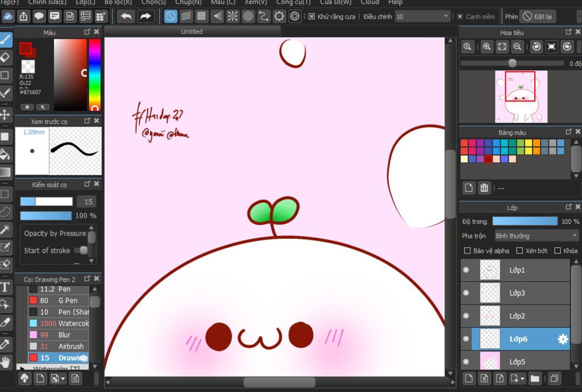Image resolution: width=582 pixels, height=392 pixels.
Task: Delete color with palette trash icon
Action: pos(484,187)
